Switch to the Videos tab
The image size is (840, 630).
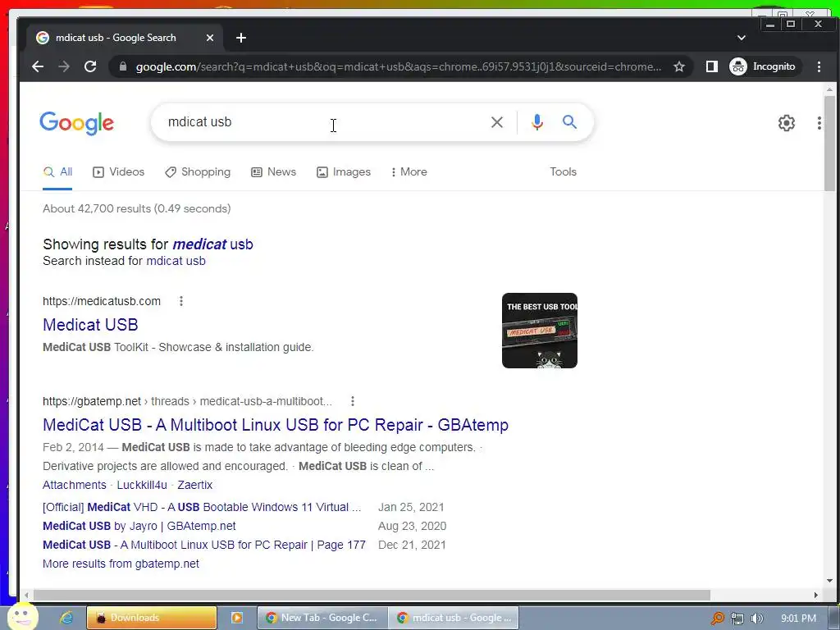pyautogui.click(x=118, y=172)
